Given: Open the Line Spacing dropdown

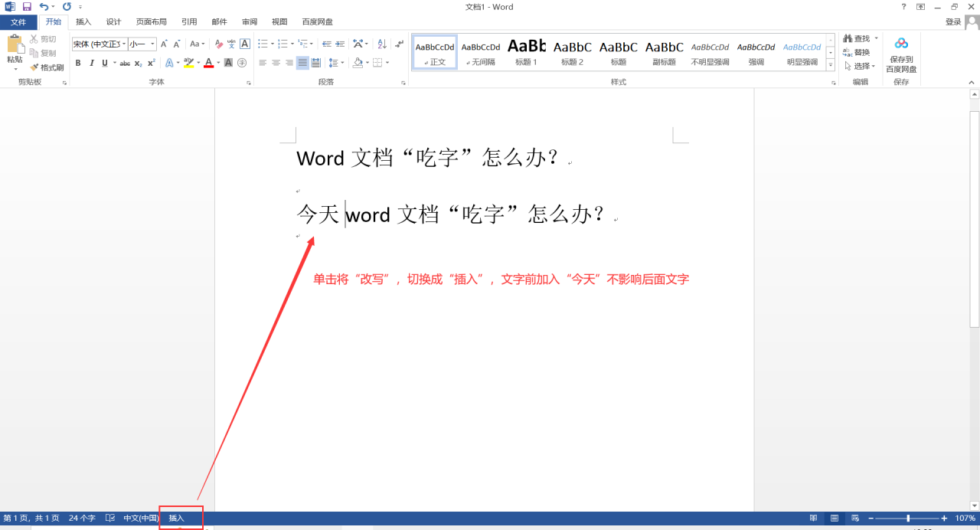Looking at the screenshot, I should [336, 63].
